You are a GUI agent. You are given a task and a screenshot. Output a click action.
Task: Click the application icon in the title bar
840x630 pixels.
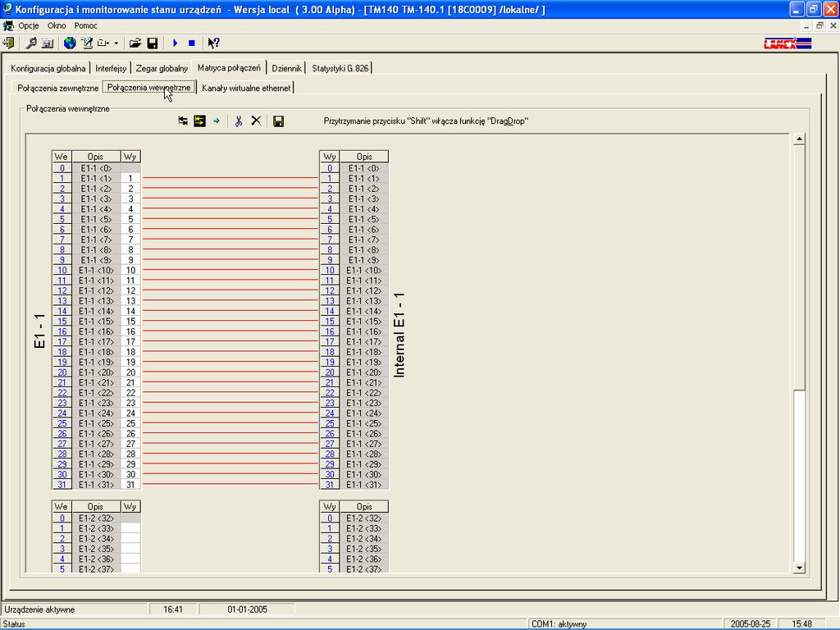pos(7,9)
